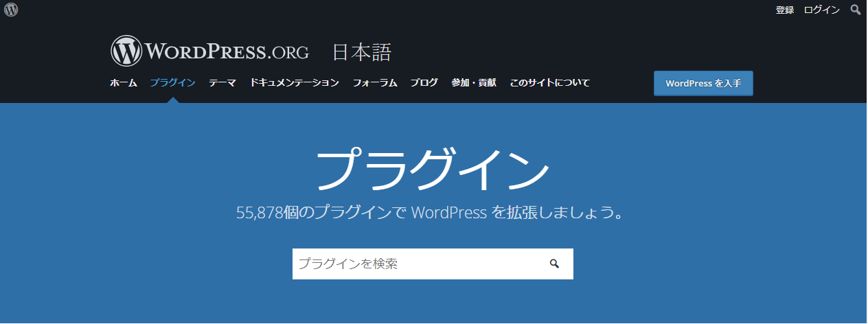
Task: Open the ブログ menu item
Action: click(424, 83)
